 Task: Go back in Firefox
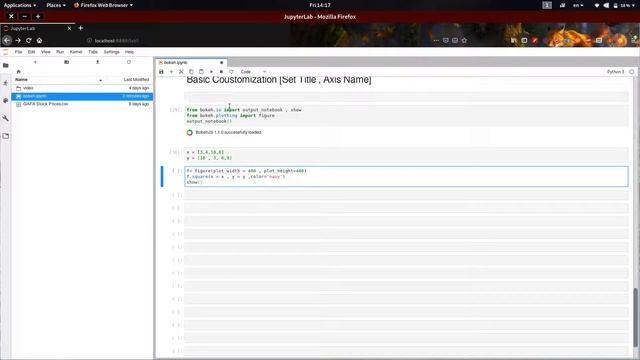tap(7, 40)
